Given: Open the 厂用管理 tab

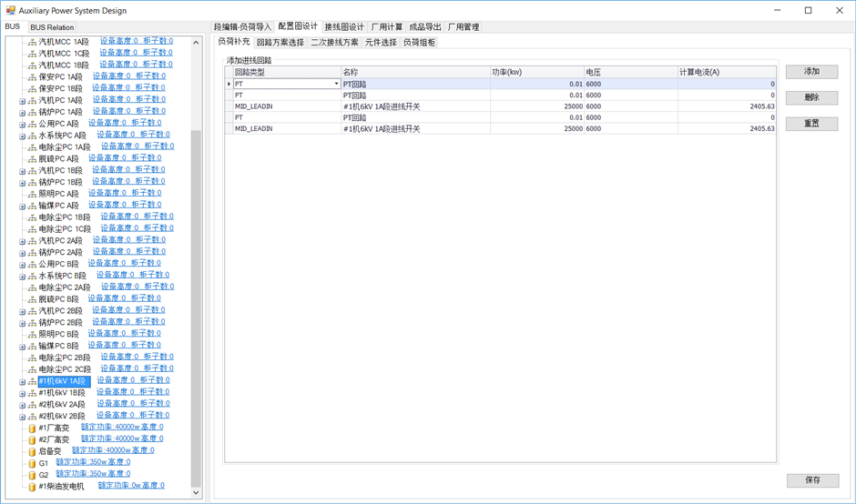Looking at the screenshot, I should click(x=463, y=26).
